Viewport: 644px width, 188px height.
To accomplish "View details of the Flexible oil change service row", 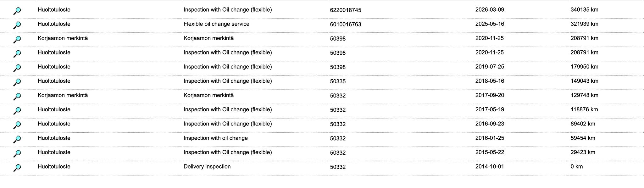I will [17, 25].
